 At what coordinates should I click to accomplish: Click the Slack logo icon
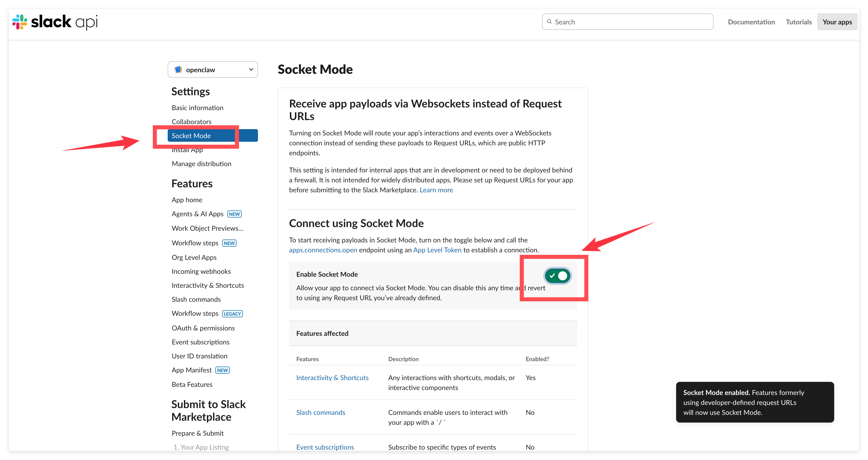[20, 22]
